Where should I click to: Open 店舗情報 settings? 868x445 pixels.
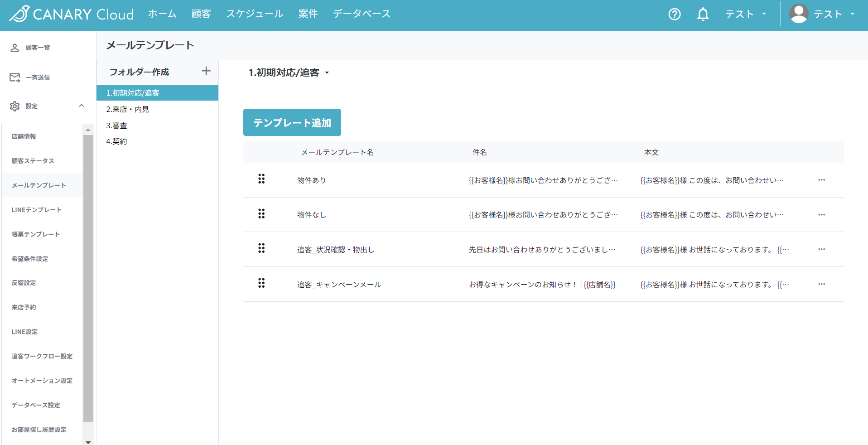click(24, 136)
